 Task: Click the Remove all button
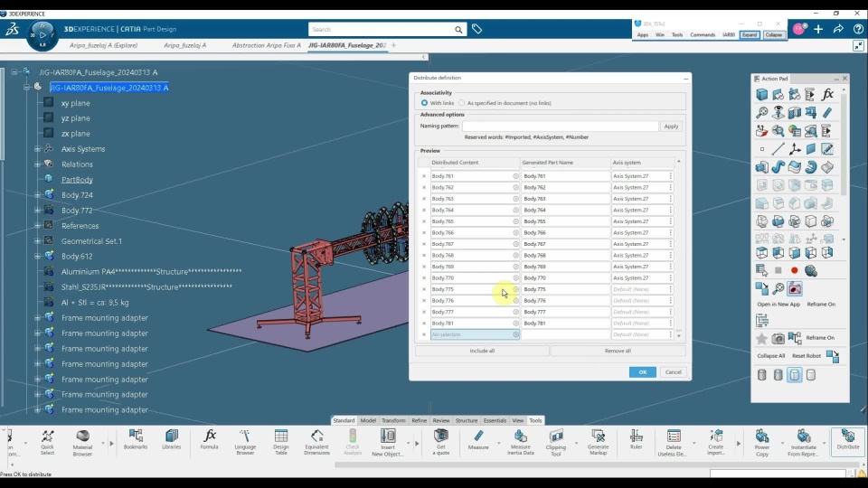[x=618, y=351]
